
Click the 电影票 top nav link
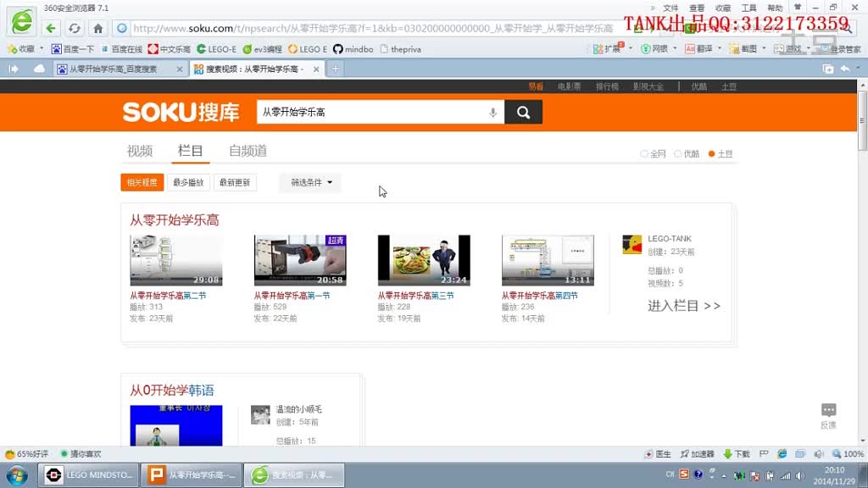[569, 87]
